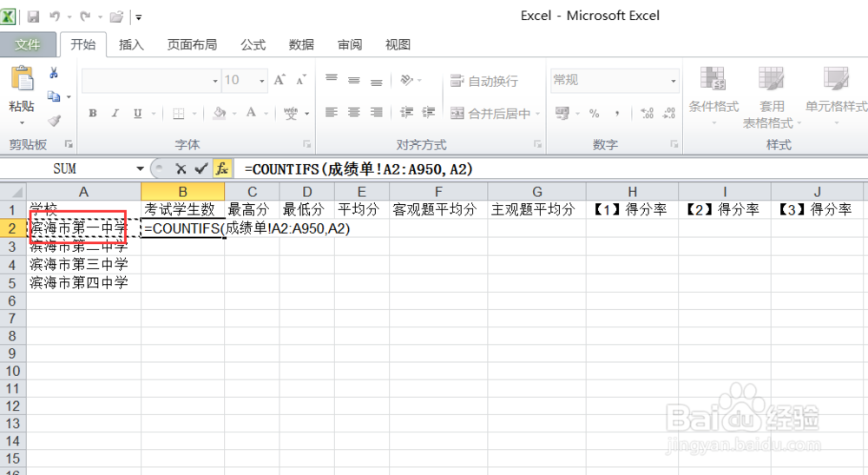Viewport: 868px width, 475px height.
Task: Switch to the 插入 tab
Action: (x=131, y=45)
